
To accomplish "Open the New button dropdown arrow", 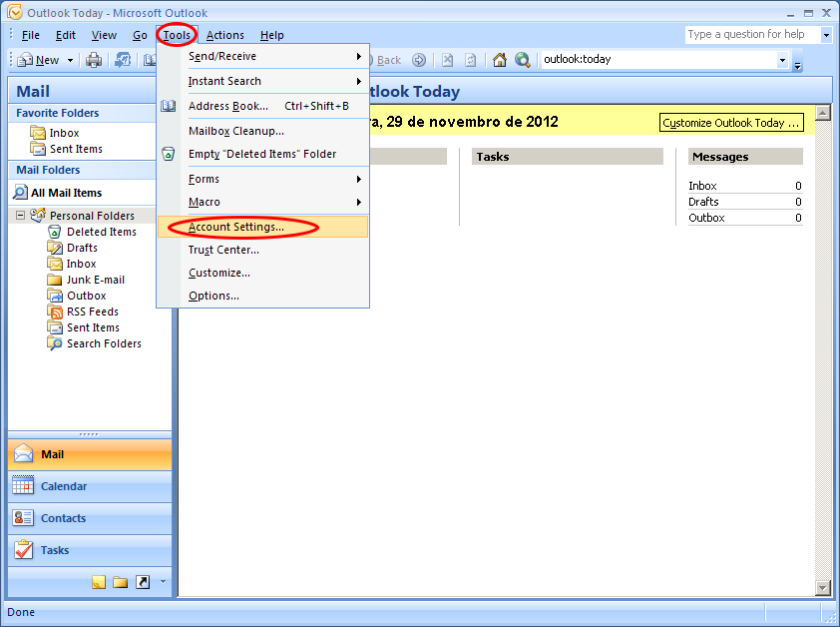I will (x=70, y=60).
